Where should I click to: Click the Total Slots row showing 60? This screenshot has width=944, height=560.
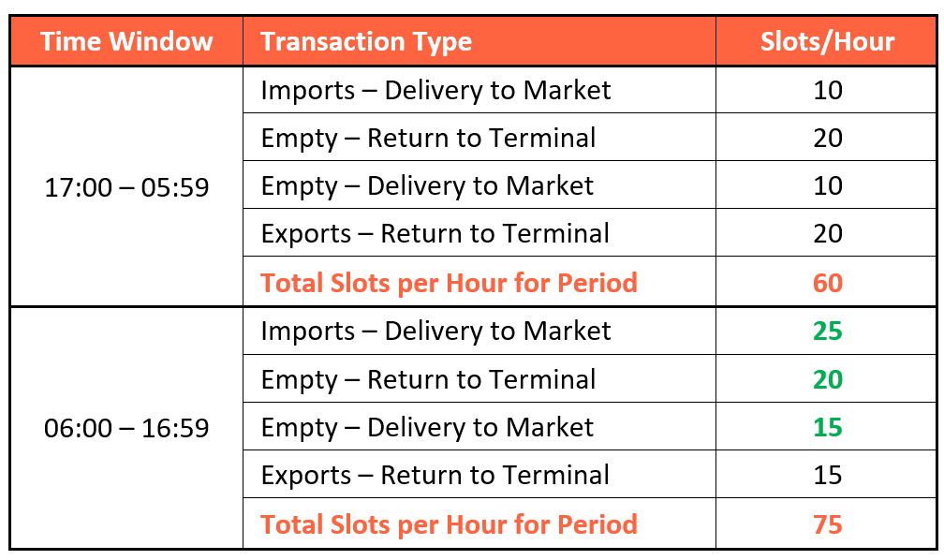590,282
